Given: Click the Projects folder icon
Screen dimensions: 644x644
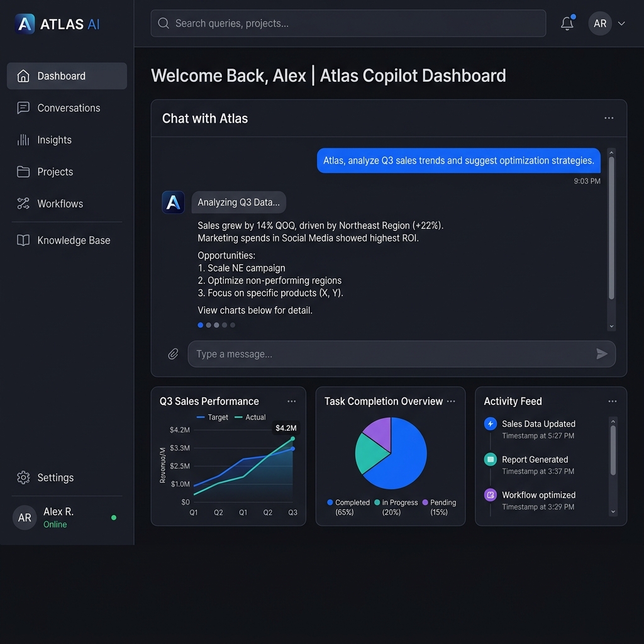Looking at the screenshot, I should click(23, 172).
